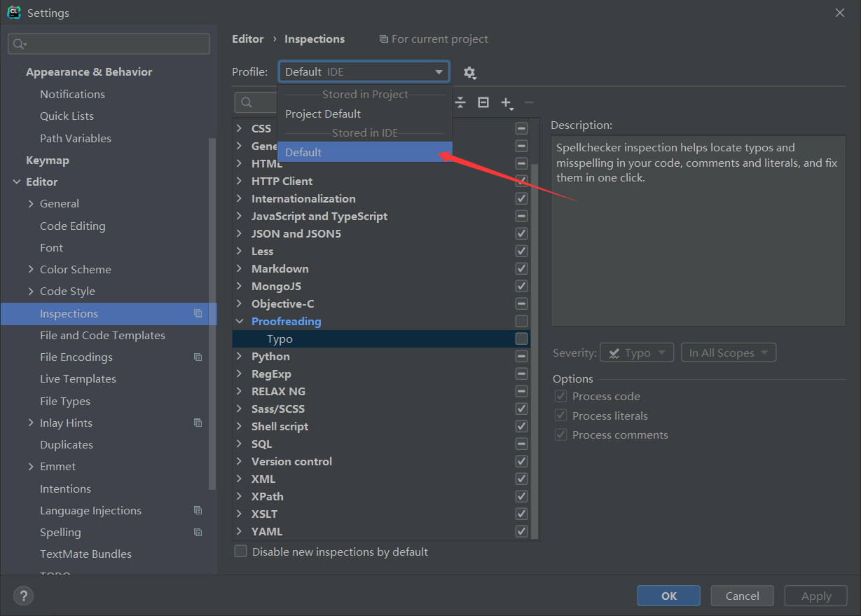Click the reset to empty square icon

(x=483, y=102)
